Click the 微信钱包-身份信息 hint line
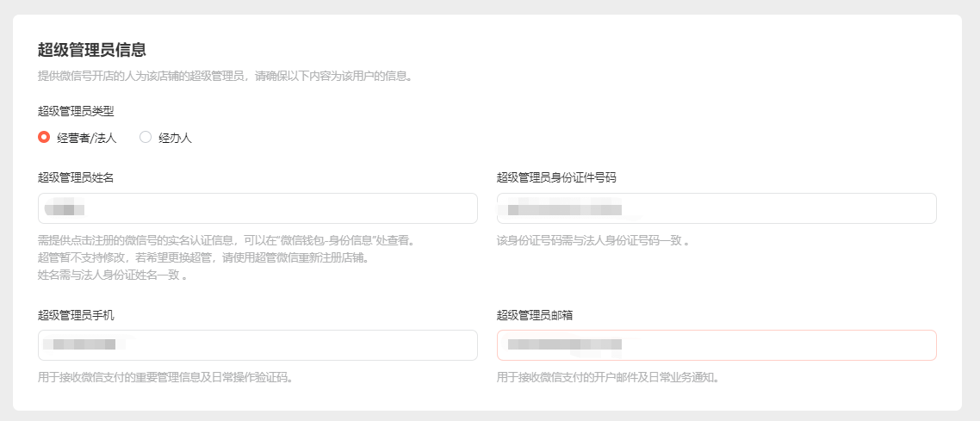Screen dimensions: 980x421 click(x=226, y=240)
